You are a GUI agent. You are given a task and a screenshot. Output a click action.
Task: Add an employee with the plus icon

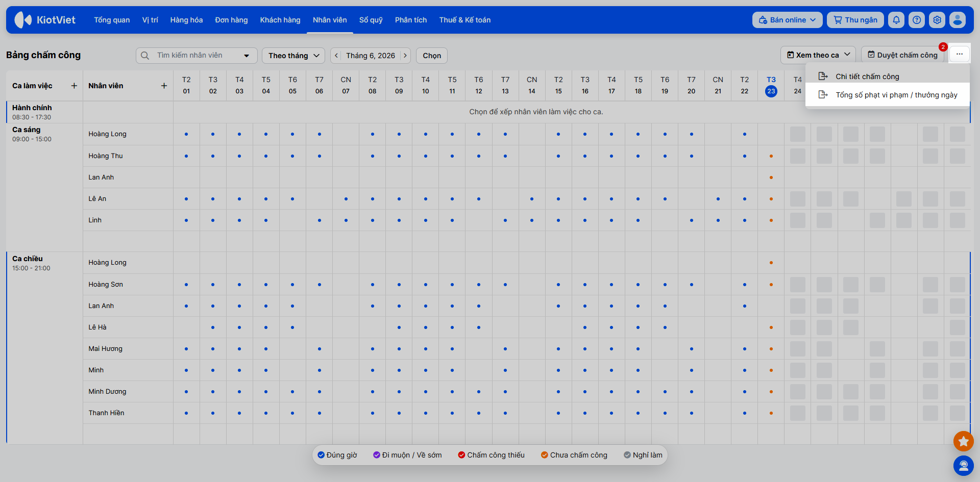[164, 86]
